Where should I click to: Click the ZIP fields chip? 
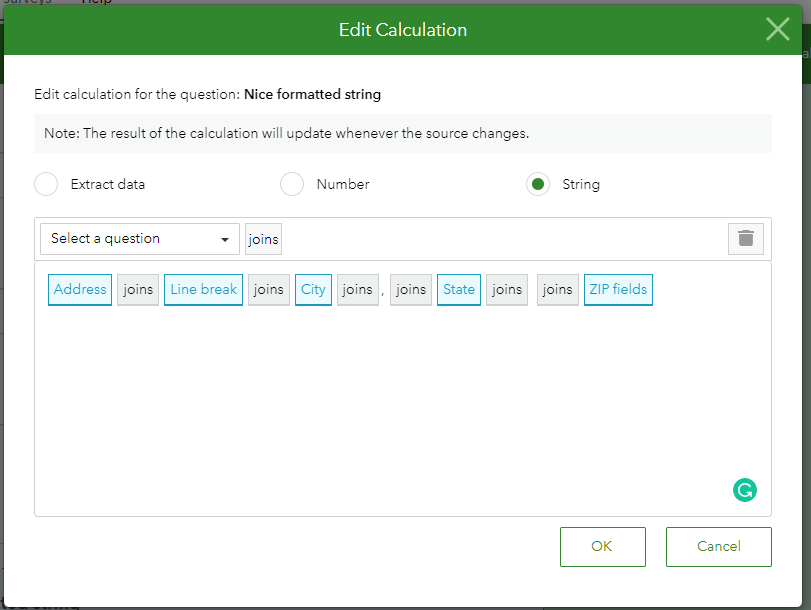617,289
